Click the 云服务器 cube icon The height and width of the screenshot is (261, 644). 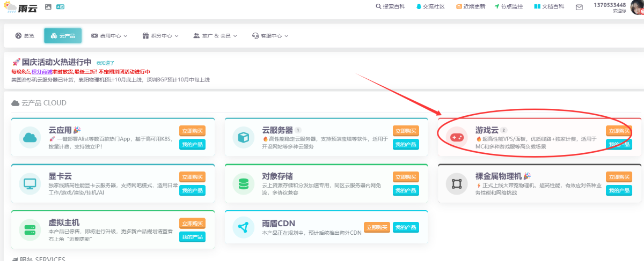tap(243, 138)
